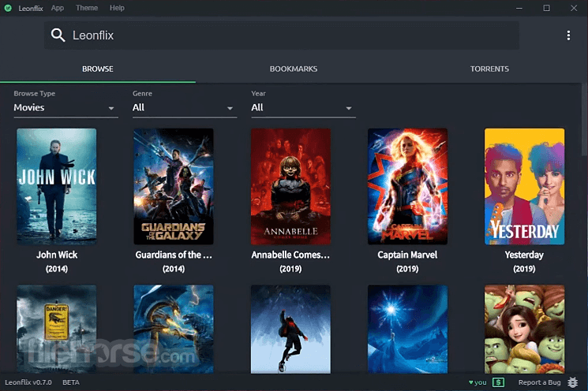Image resolution: width=588 pixels, height=391 pixels.
Task: Minimize the Leonflix window
Action: [x=519, y=8]
